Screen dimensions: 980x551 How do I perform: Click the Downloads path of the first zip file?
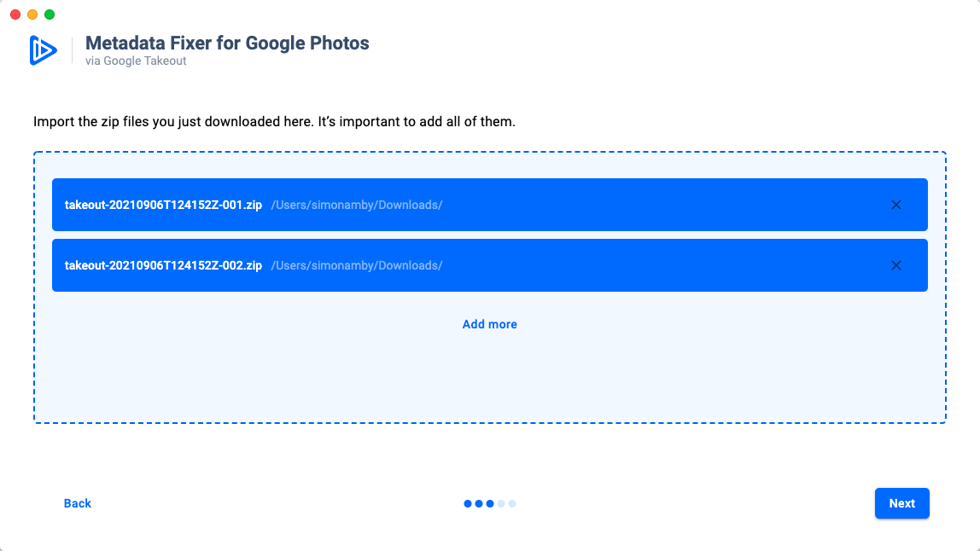[357, 205]
